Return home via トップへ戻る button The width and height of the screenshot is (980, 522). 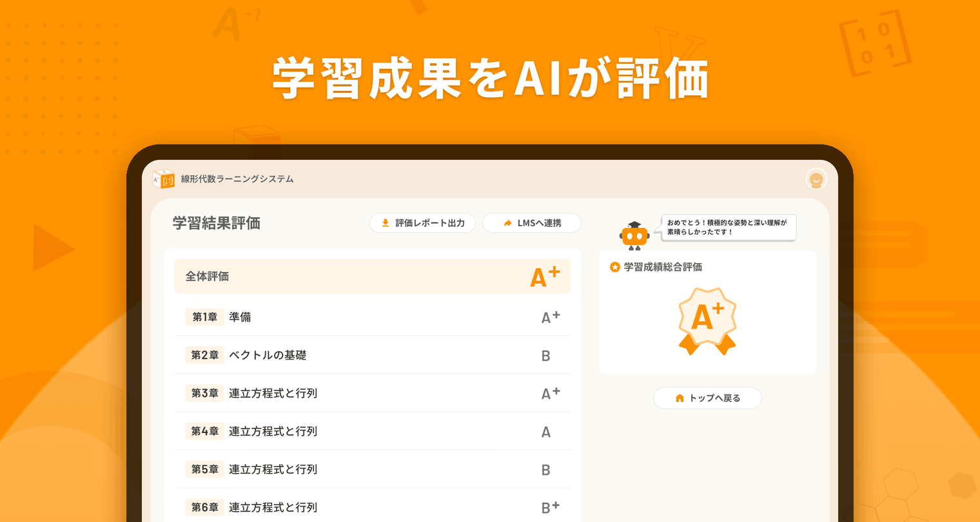(x=707, y=398)
